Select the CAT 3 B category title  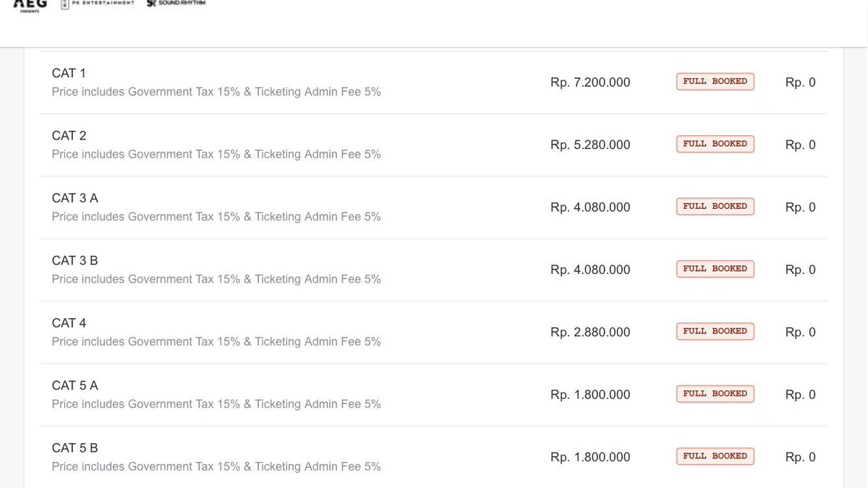(x=75, y=261)
